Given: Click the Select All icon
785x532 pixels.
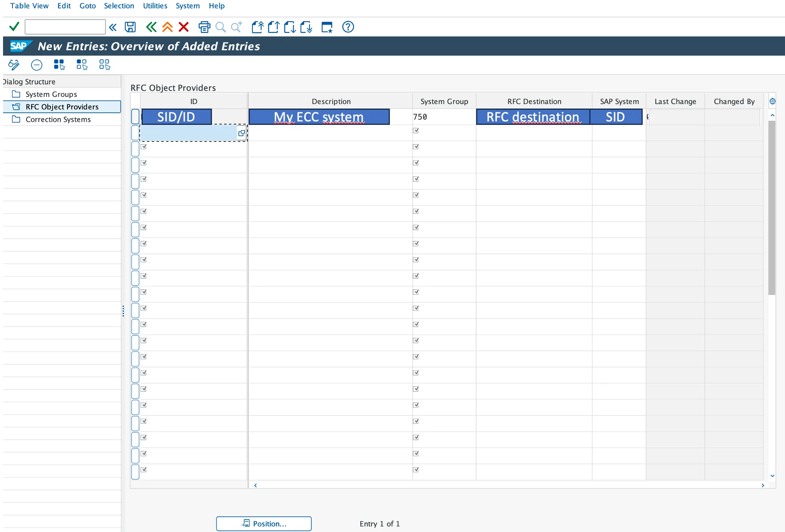Looking at the screenshot, I should click(x=59, y=65).
